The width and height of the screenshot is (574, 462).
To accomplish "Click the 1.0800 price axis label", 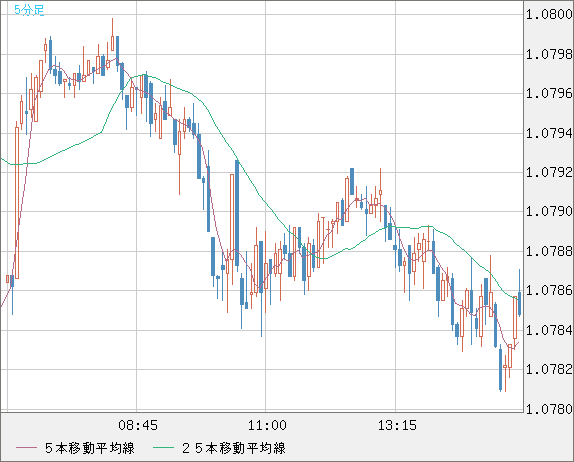I will pos(549,15).
